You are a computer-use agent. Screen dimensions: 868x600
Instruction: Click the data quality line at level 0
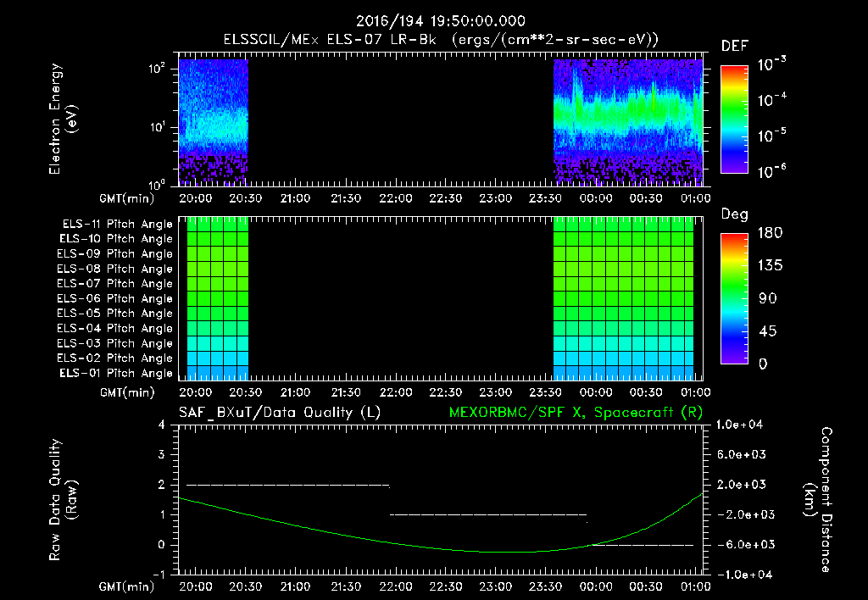pyautogui.click(x=643, y=545)
